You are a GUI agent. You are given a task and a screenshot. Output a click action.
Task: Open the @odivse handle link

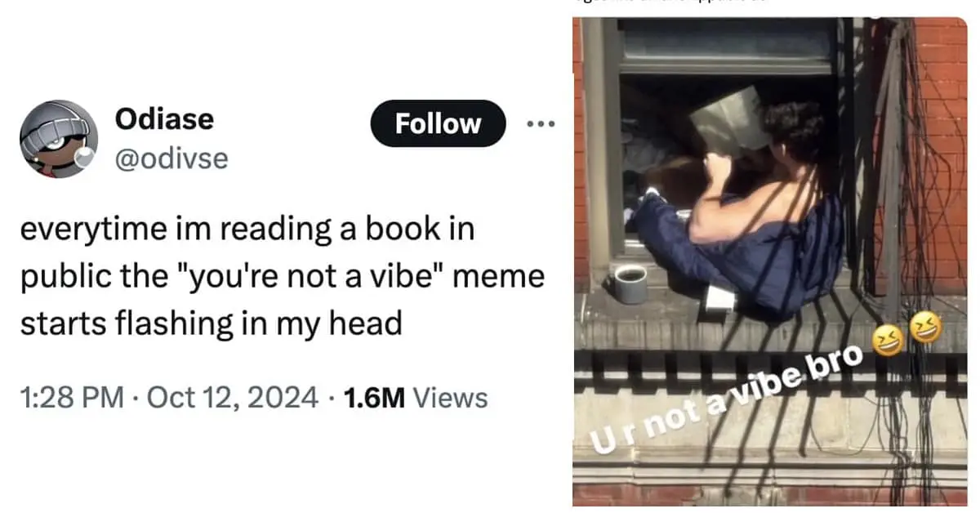(x=171, y=157)
